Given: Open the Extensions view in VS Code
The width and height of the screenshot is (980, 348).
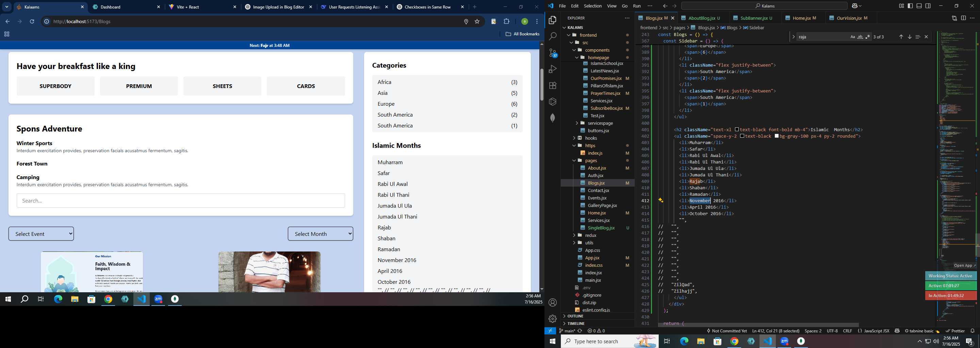Looking at the screenshot, I should coord(552,86).
